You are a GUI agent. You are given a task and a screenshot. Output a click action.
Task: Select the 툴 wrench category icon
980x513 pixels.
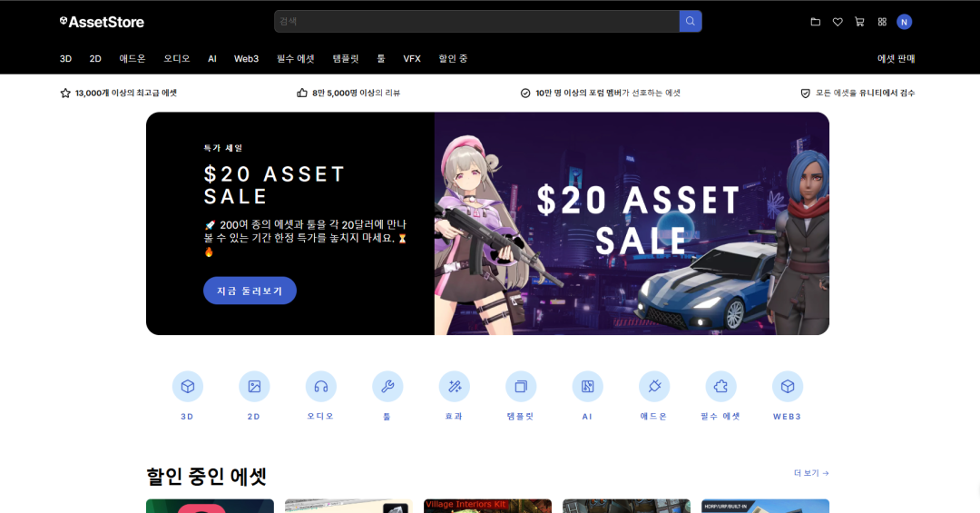(x=387, y=387)
